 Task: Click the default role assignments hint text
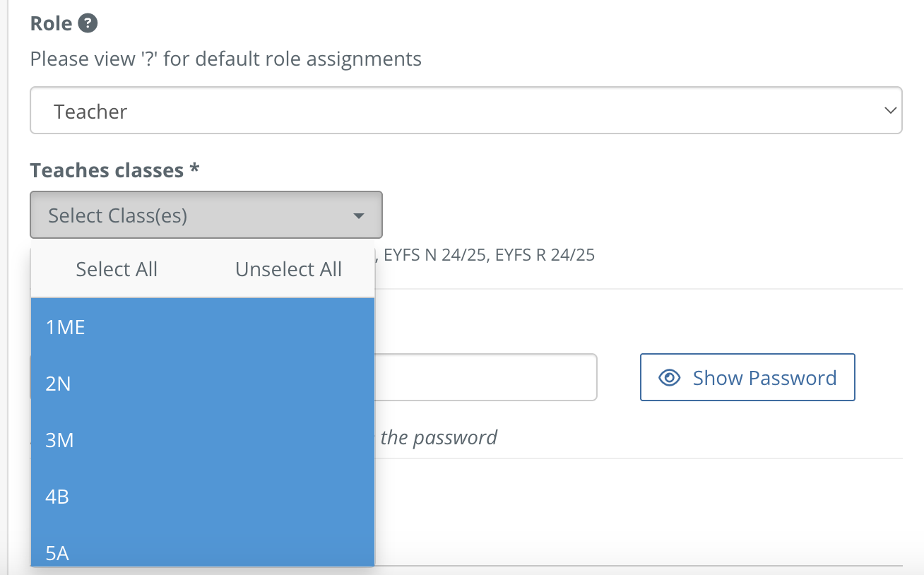(226, 58)
